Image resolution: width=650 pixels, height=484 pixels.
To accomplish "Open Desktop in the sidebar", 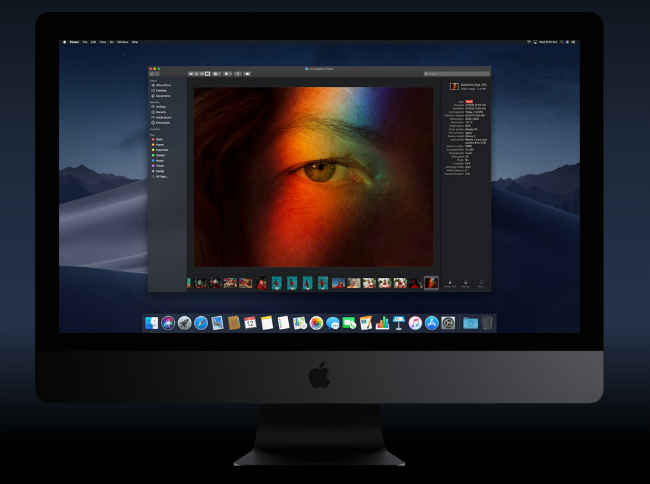I will (x=159, y=91).
